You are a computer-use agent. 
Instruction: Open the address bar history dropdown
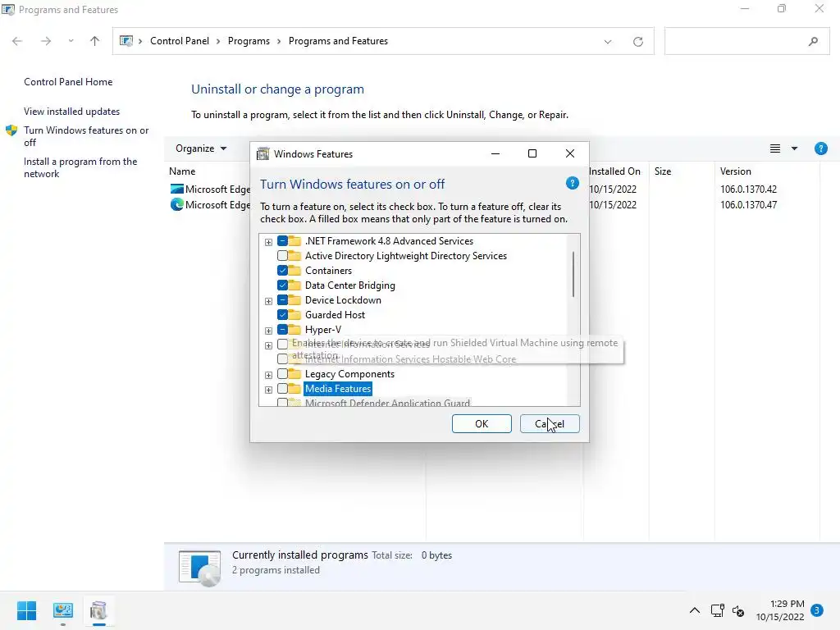pos(608,41)
